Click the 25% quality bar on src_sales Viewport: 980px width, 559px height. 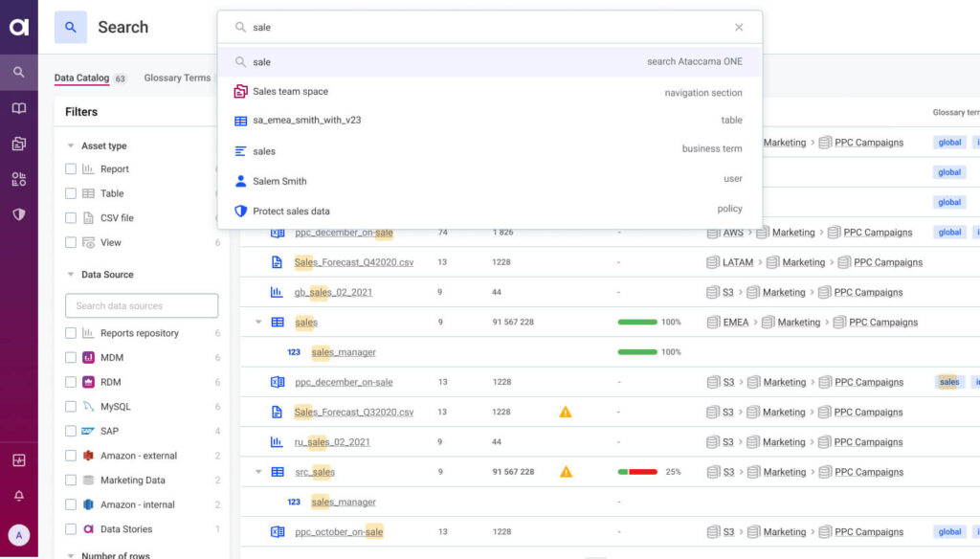click(637, 471)
